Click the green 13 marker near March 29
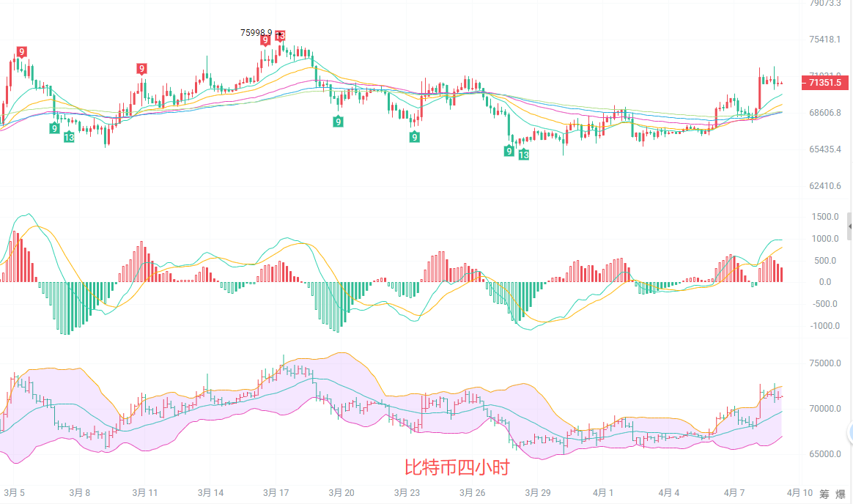The image size is (853, 504). pyautogui.click(x=523, y=155)
